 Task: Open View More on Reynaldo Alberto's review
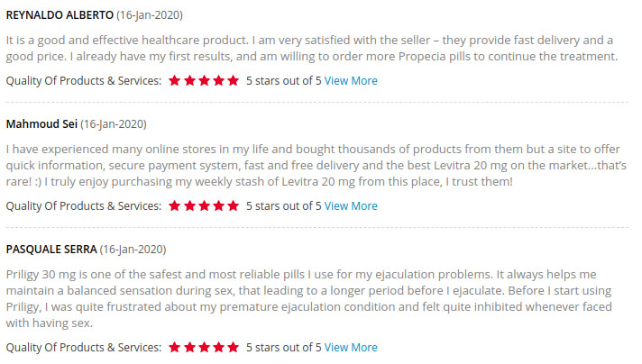coord(351,81)
